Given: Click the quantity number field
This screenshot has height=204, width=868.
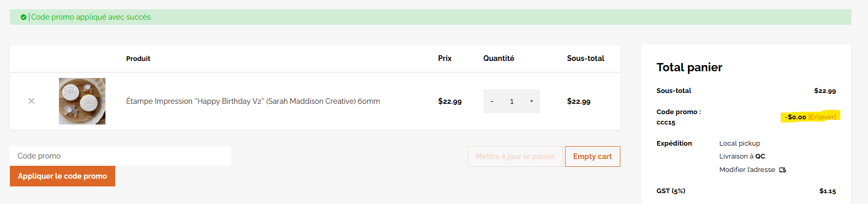Looking at the screenshot, I should pyautogui.click(x=512, y=101).
